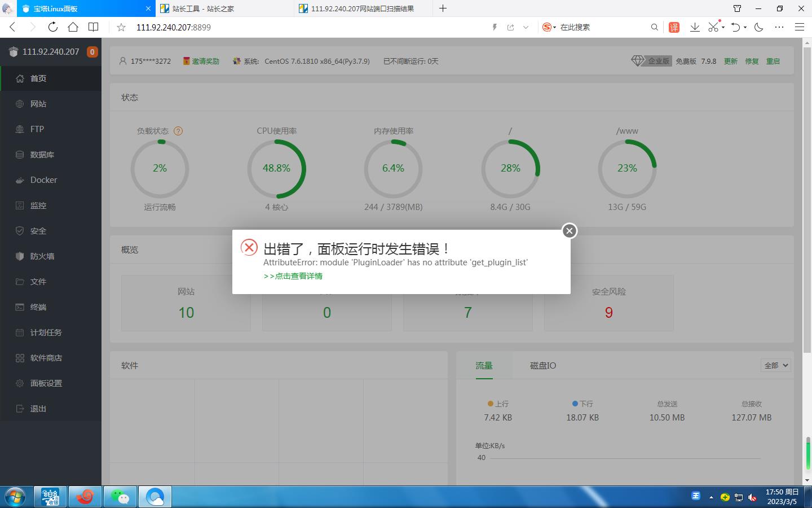
Task: Click the 重启 link
Action: (773, 61)
